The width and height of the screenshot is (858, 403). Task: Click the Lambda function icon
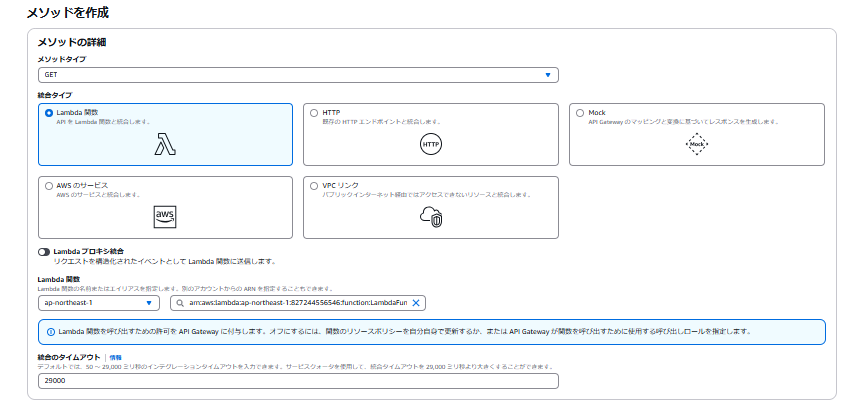coord(165,144)
